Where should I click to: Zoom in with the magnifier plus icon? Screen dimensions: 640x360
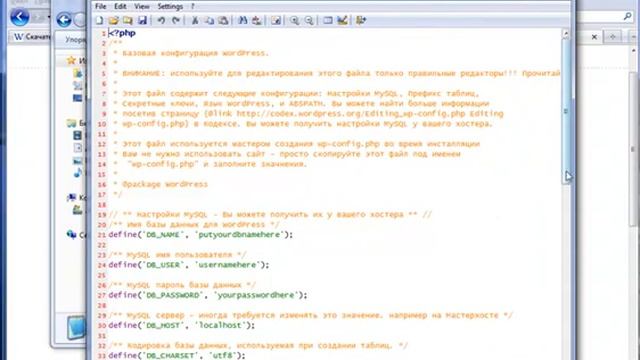(294, 20)
